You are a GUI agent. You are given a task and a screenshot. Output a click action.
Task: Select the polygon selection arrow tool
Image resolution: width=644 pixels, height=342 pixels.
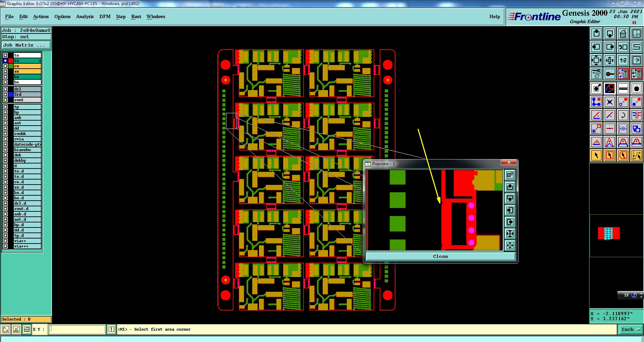pos(623,155)
